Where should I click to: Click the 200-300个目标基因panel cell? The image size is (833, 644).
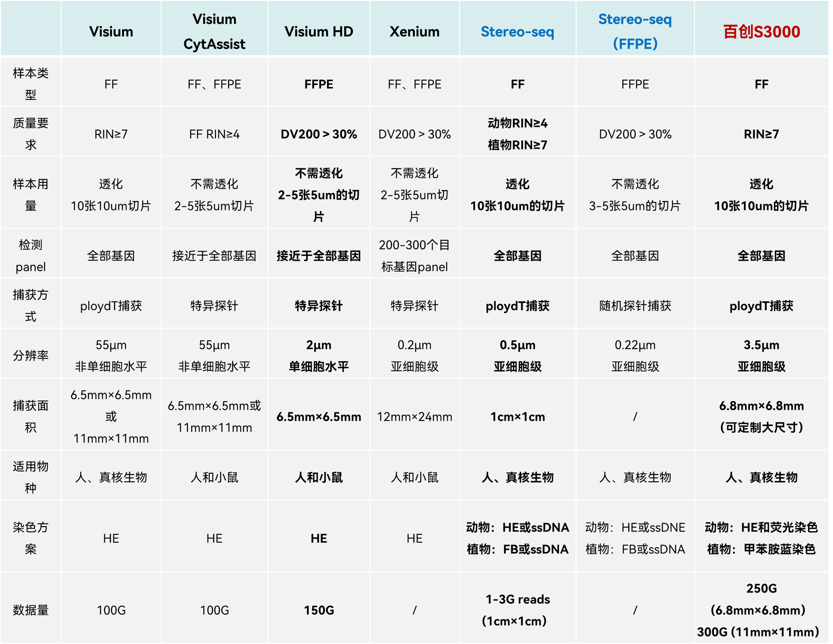point(414,256)
